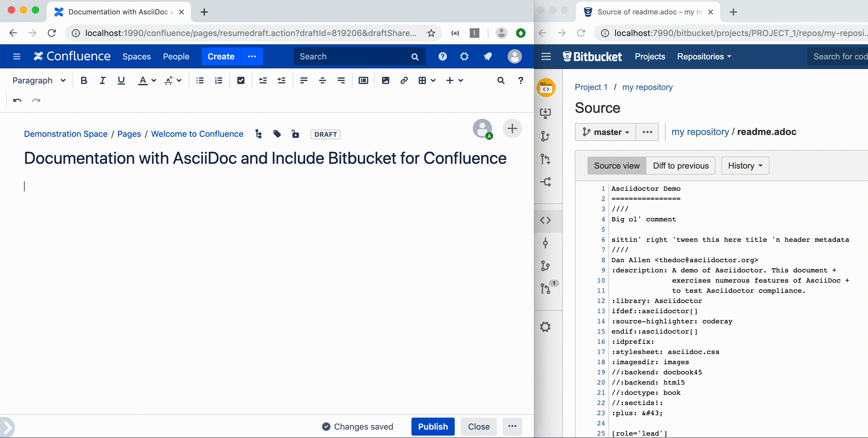Open the clone repository action in Bitbucket sidebar
868x438 pixels.
546,113
